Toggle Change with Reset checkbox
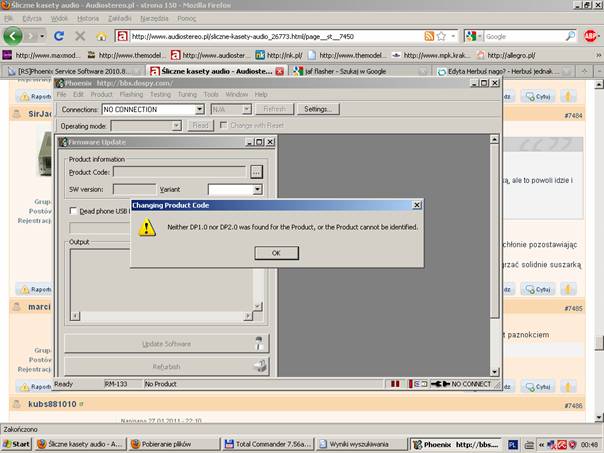Screen dimensions: 604x453 click(223, 125)
